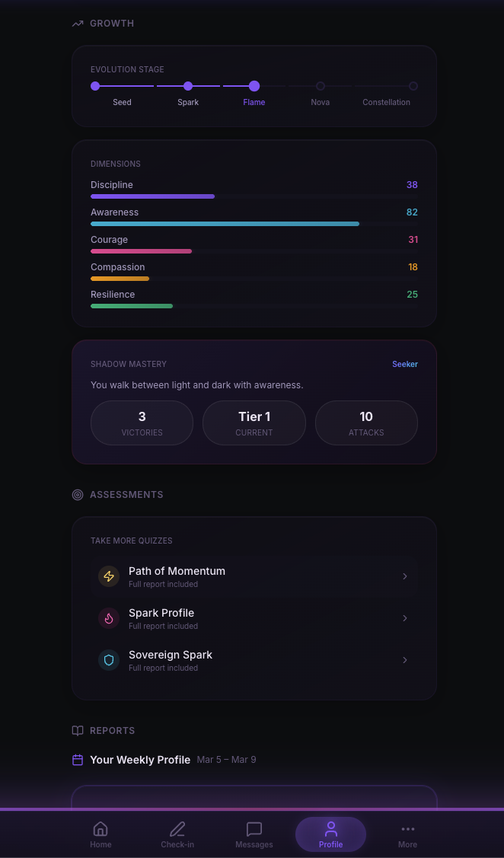Open Messages via the chat bubble icon
This screenshot has width=504, height=858.
click(x=254, y=829)
